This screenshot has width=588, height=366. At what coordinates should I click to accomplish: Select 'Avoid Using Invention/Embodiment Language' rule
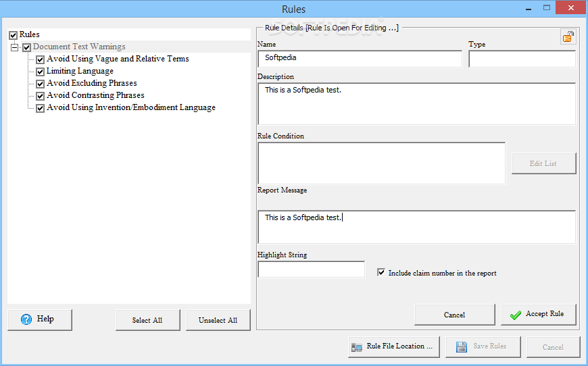[131, 107]
